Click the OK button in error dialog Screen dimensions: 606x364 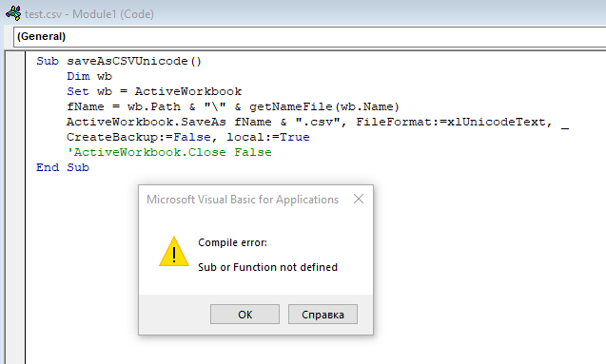click(x=244, y=315)
